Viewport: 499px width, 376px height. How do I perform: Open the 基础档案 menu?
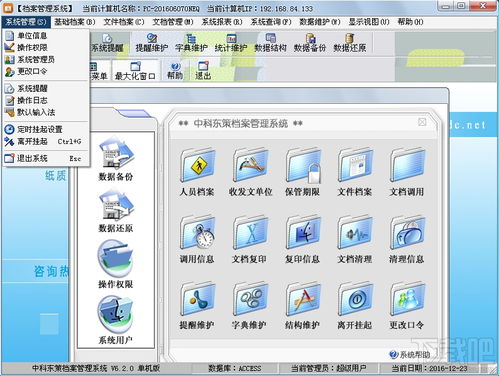click(75, 22)
